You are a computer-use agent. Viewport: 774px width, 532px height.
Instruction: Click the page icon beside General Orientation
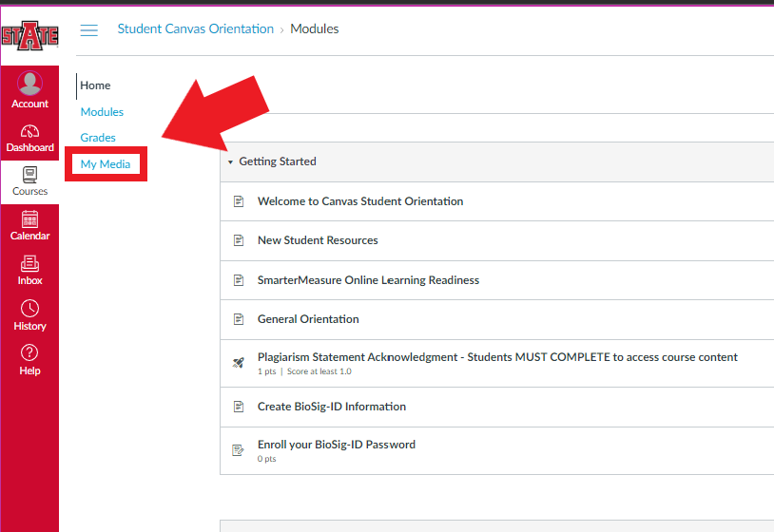coord(239,319)
